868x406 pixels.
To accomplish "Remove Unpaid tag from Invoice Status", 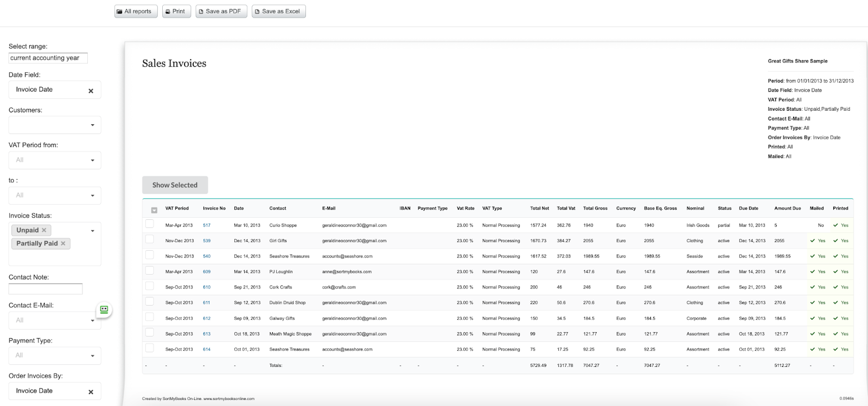I will [44, 230].
